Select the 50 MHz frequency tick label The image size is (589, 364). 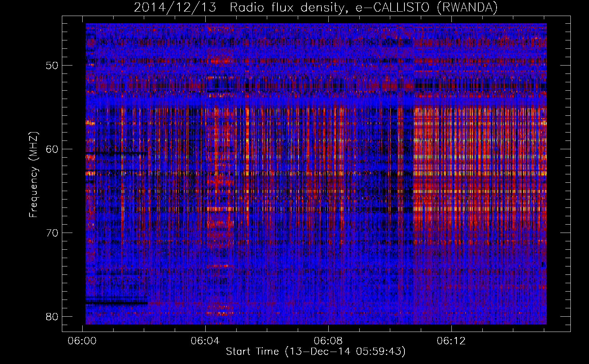click(52, 66)
